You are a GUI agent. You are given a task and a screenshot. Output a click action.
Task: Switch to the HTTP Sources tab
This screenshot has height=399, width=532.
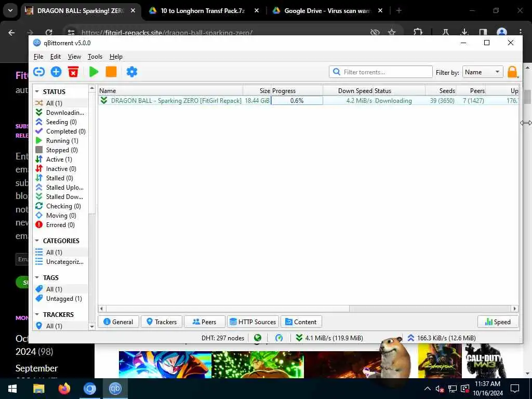[253, 322]
